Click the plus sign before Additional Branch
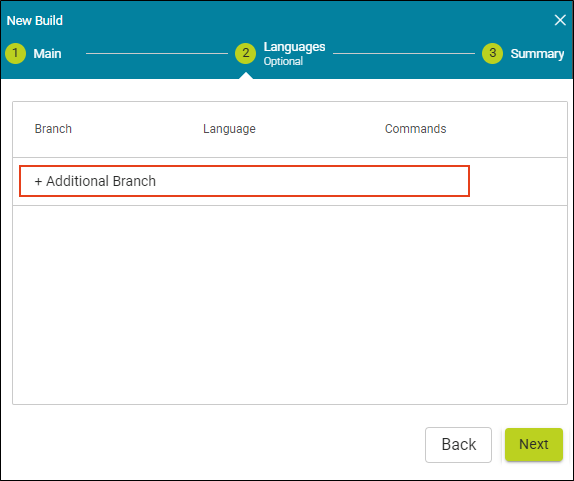 pyautogui.click(x=38, y=182)
